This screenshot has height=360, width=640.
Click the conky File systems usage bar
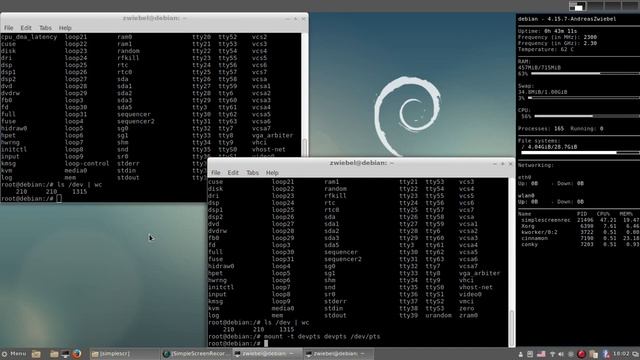(580, 153)
